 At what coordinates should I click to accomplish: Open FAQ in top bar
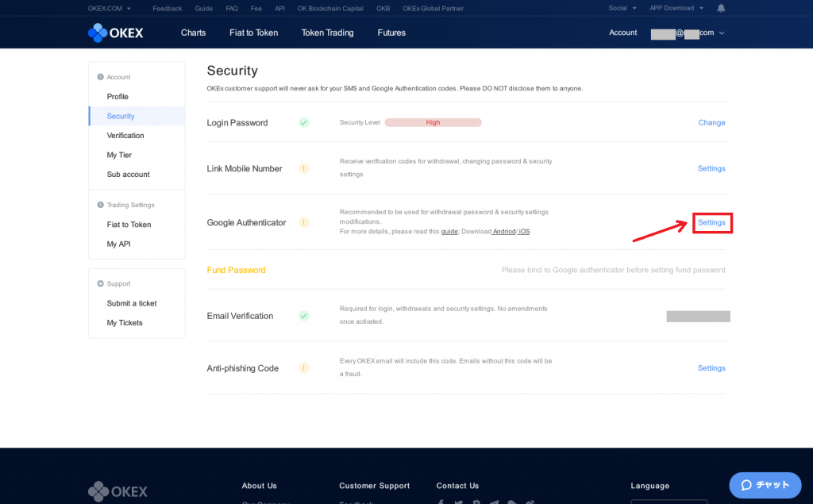tap(232, 8)
